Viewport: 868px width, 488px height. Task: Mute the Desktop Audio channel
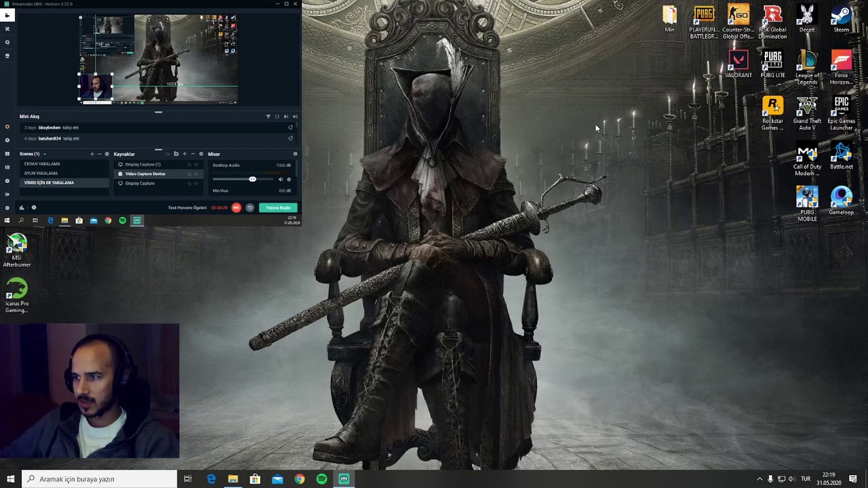pos(281,179)
